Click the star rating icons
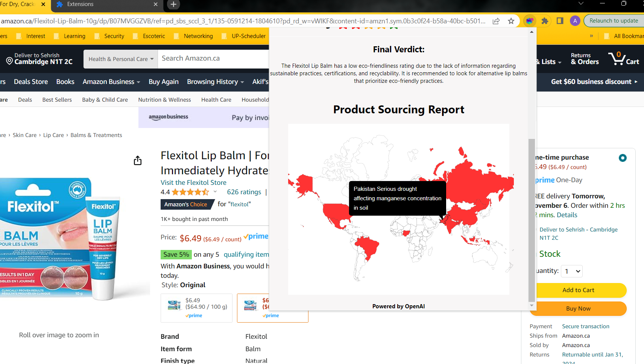 [x=190, y=192]
